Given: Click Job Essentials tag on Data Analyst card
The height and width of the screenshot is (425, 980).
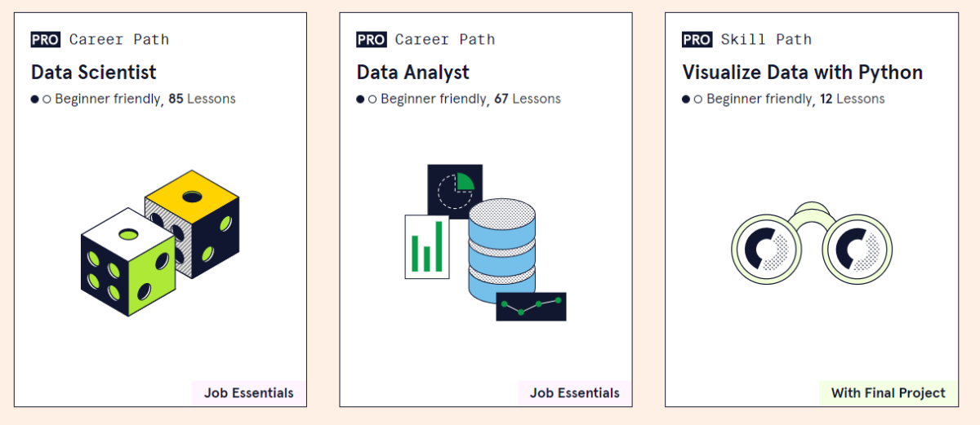Looking at the screenshot, I should tap(575, 392).
